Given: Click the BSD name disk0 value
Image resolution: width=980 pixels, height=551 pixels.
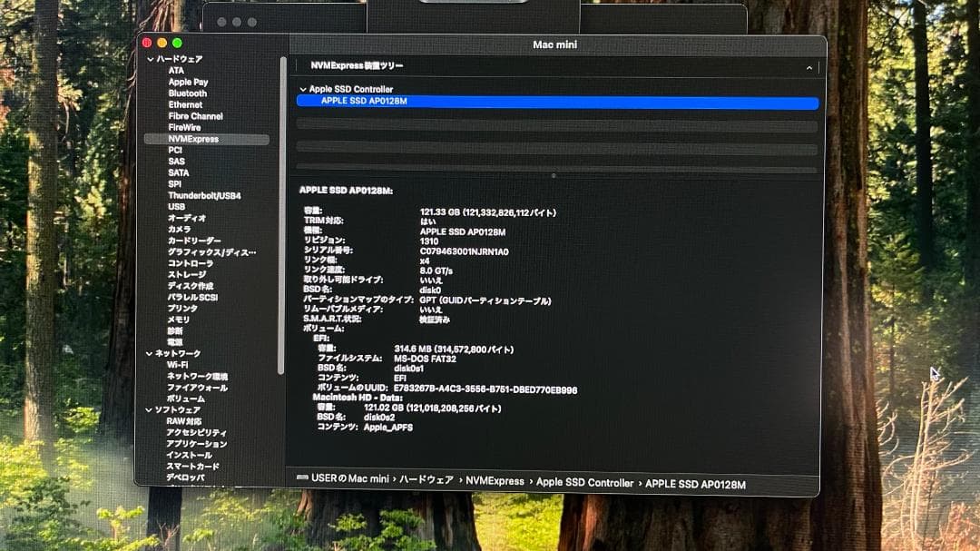Looking at the screenshot, I should click(x=430, y=290).
